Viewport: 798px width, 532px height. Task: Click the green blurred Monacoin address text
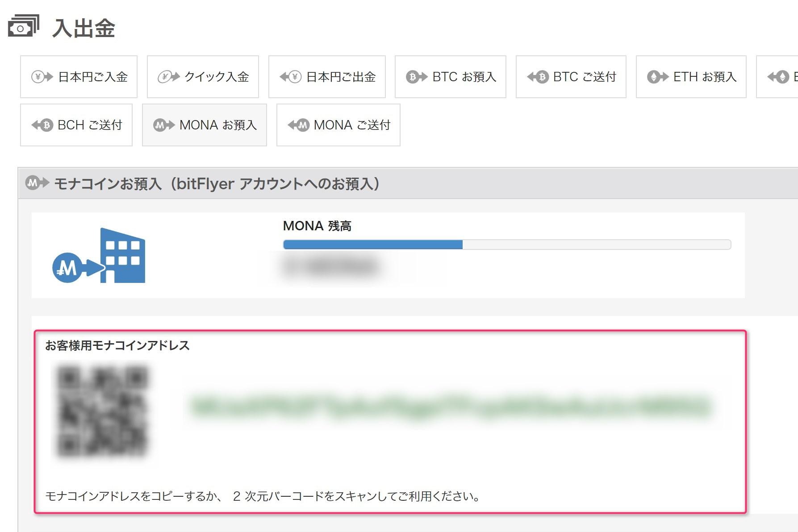451,407
